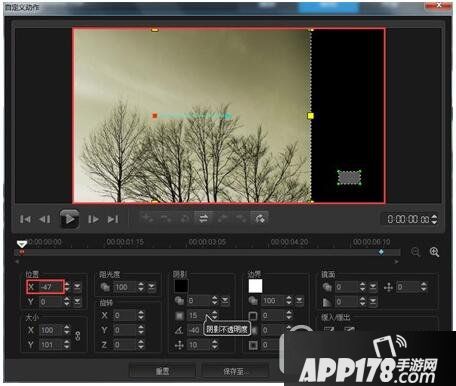The height and width of the screenshot is (386, 456).
Task: Click the shadow direction angle icon
Action: click(x=179, y=330)
